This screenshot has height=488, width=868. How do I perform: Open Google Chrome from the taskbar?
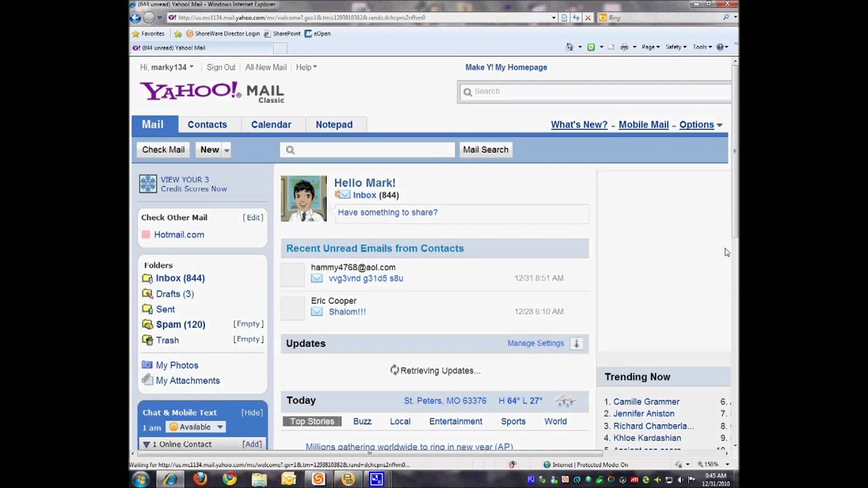point(230,479)
